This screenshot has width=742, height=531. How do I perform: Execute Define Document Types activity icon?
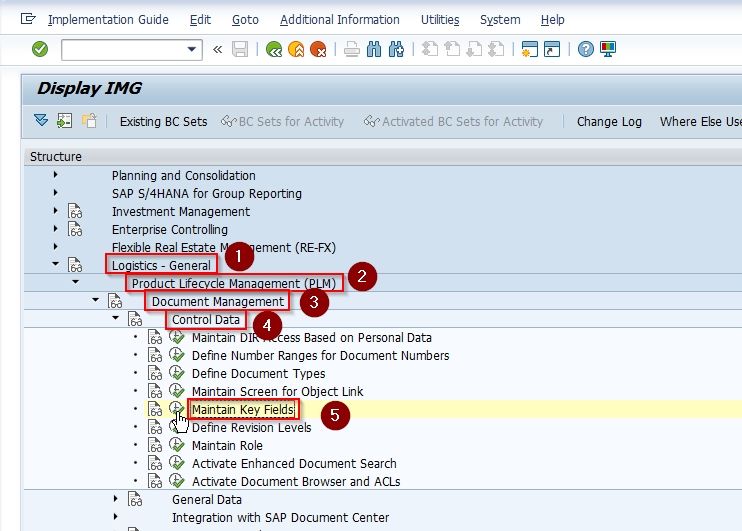tap(177, 372)
